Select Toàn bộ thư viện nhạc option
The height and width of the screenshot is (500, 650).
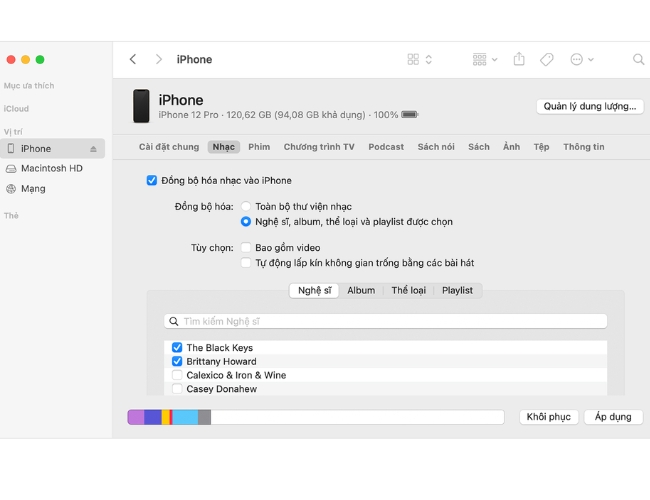click(246, 206)
